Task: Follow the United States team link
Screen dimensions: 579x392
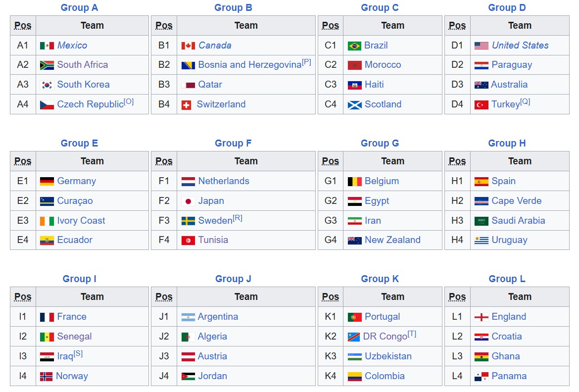Action: [520, 46]
